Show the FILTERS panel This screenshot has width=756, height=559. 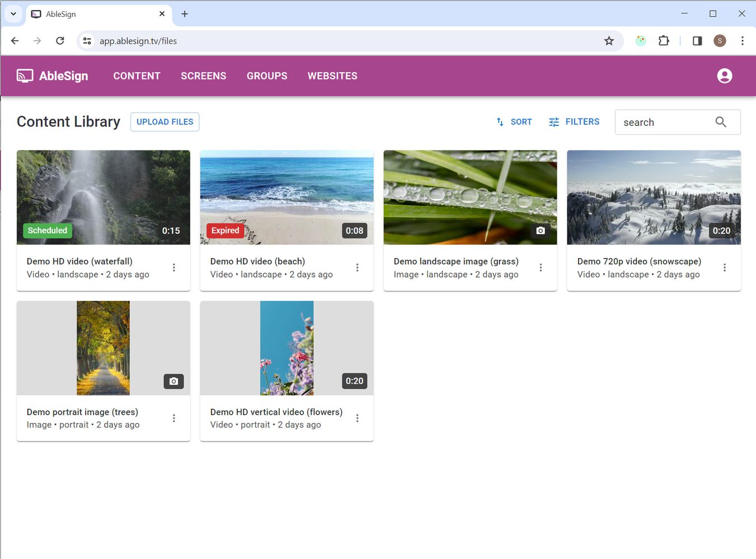pos(574,122)
